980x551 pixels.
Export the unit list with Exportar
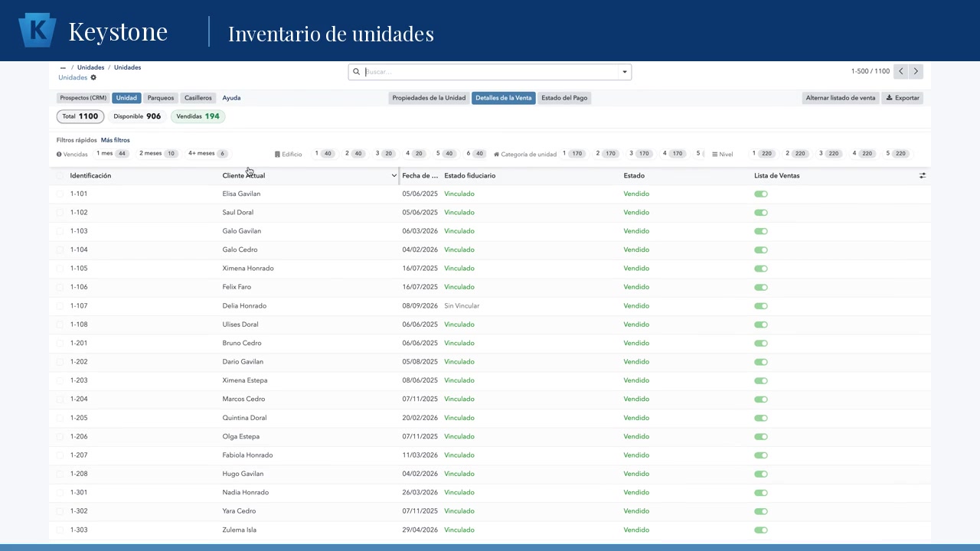coord(903,98)
